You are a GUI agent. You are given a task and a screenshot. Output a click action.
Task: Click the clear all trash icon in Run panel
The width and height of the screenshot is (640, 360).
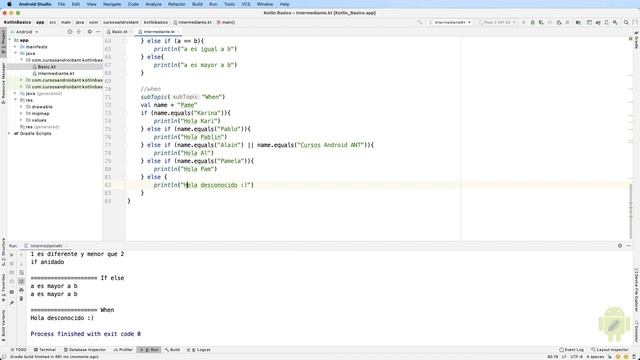coord(22,299)
